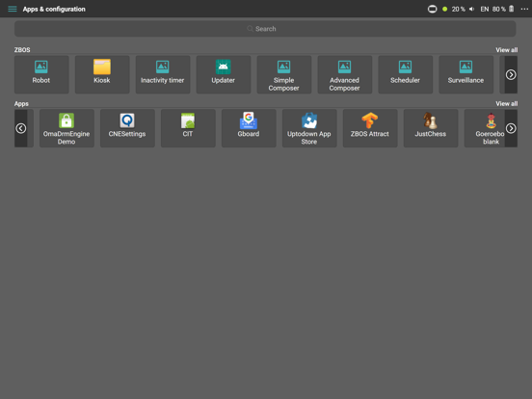Open the Surveillance tile

tap(466, 74)
